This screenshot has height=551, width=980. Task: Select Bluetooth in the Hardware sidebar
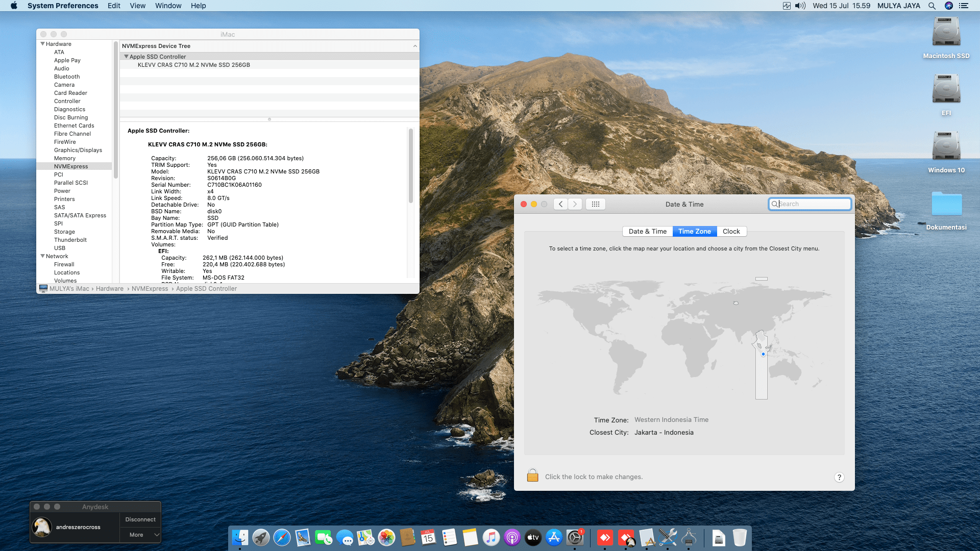coord(67,77)
